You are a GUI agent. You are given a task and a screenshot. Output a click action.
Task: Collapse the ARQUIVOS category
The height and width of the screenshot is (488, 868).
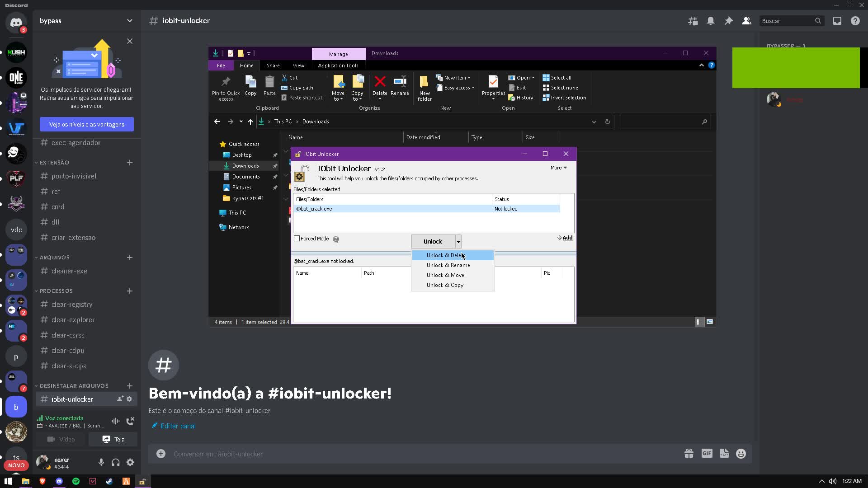pyautogui.click(x=54, y=258)
